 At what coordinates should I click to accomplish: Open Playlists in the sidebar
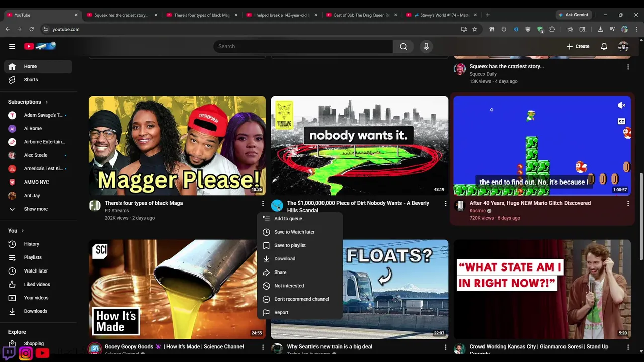38,257
